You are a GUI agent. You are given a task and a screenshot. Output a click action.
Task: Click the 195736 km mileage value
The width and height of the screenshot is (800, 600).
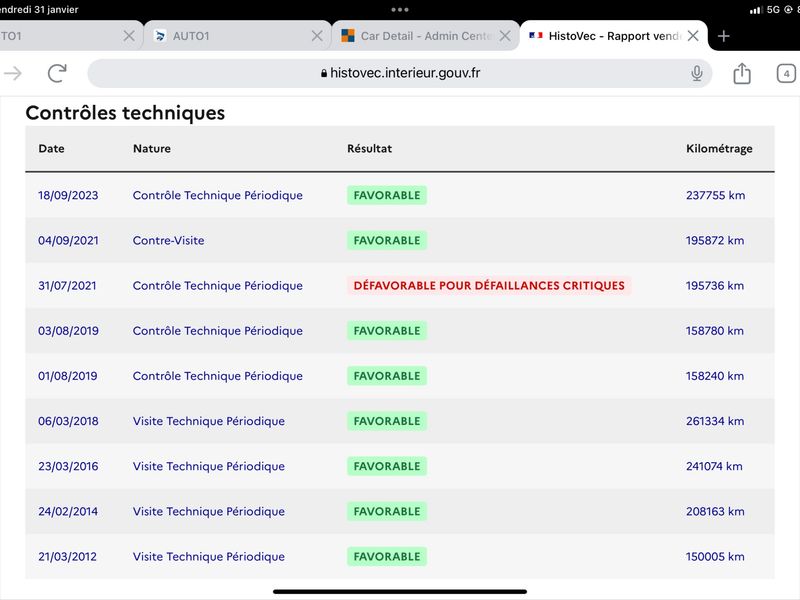[715, 285]
